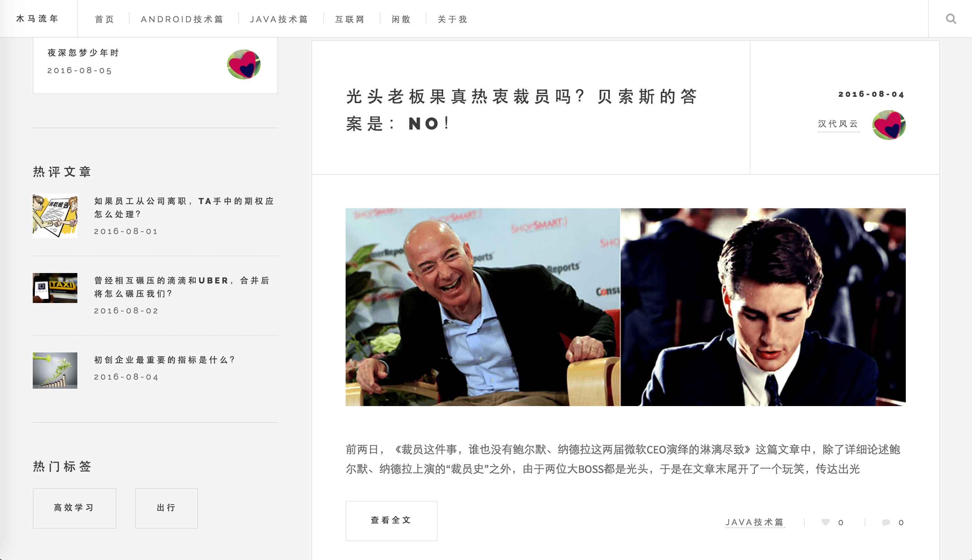Open the search magnifier icon
972x560 pixels.
(951, 18)
